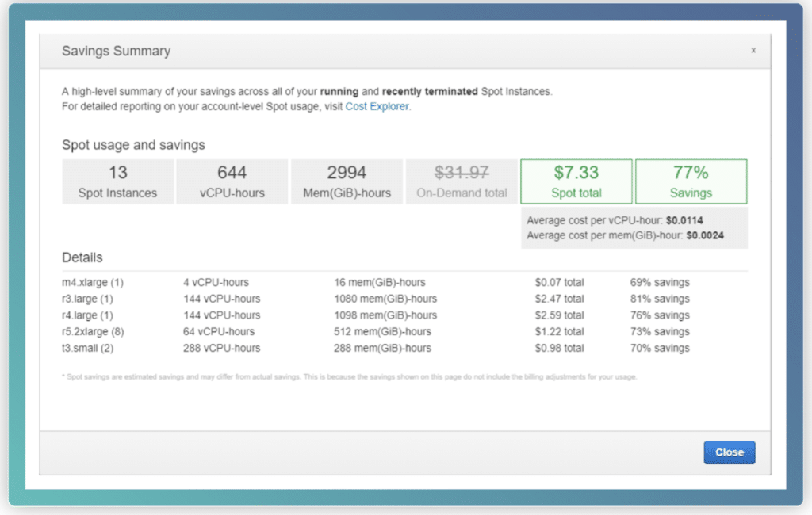Click Average cost per mem(GiB)-hour value

click(705, 235)
